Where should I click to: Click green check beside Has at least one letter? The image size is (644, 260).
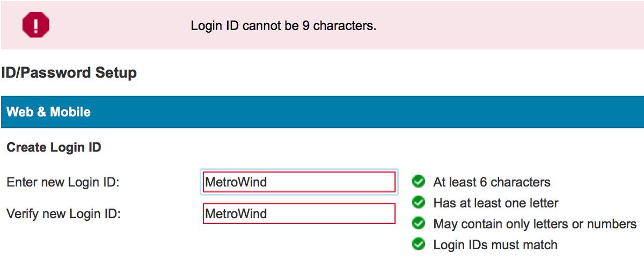coord(419,203)
